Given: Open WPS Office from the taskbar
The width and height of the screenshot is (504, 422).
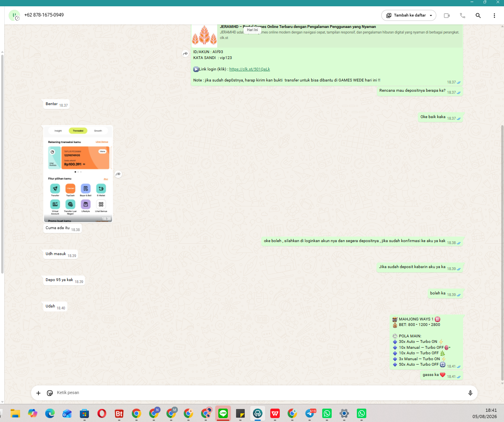Looking at the screenshot, I should click(x=275, y=413).
